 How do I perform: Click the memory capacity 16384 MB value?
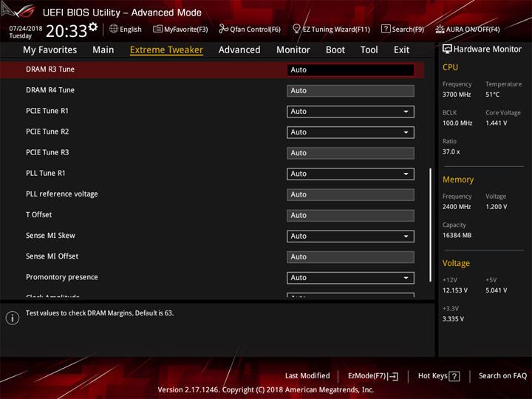pyautogui.click(x=457, y=236)
